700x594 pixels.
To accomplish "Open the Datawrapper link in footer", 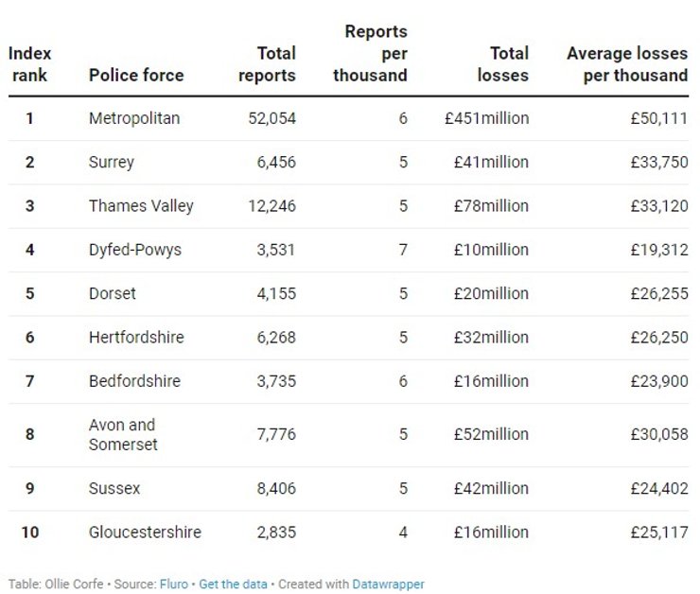I will tap(388, 585).
